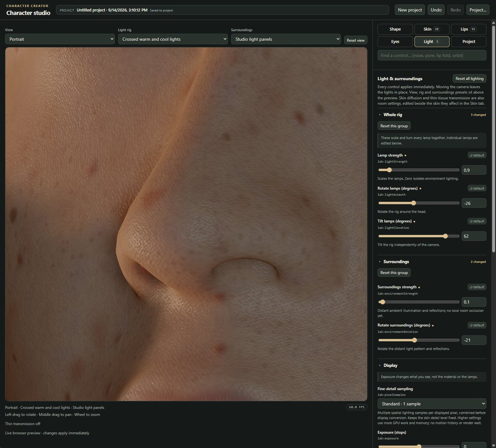Click Reset all lighting
The image size is (496, 448).
coord(469,79)
